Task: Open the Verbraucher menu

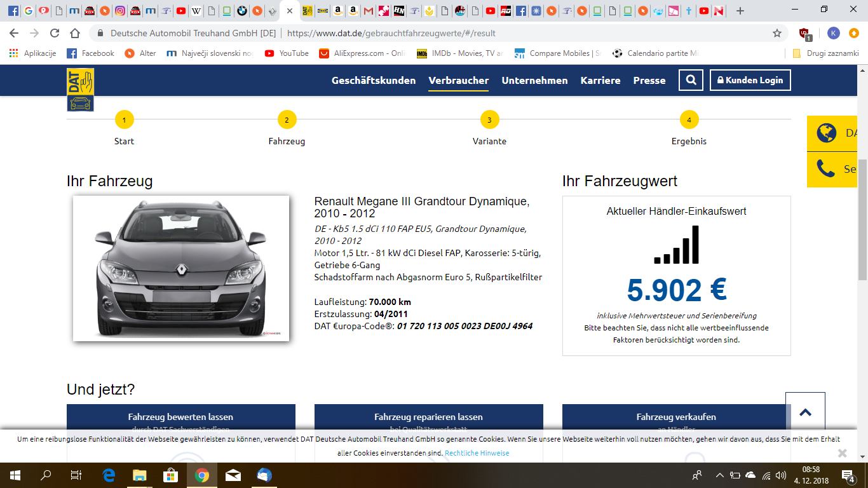Action: [x=459, y=81]
